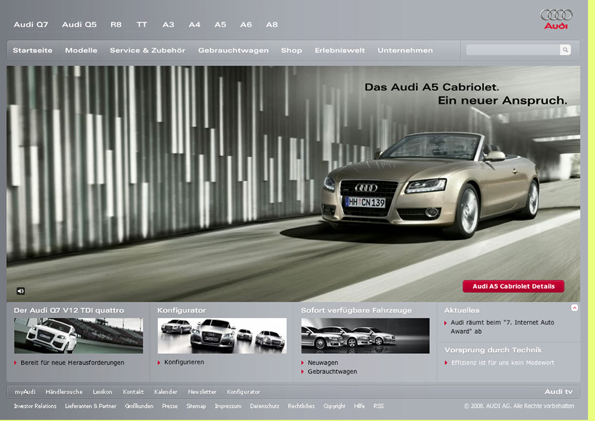This screenshot has width=595, height=421.
Task: Open Unternehmen menu
Action: coord(405,50)
